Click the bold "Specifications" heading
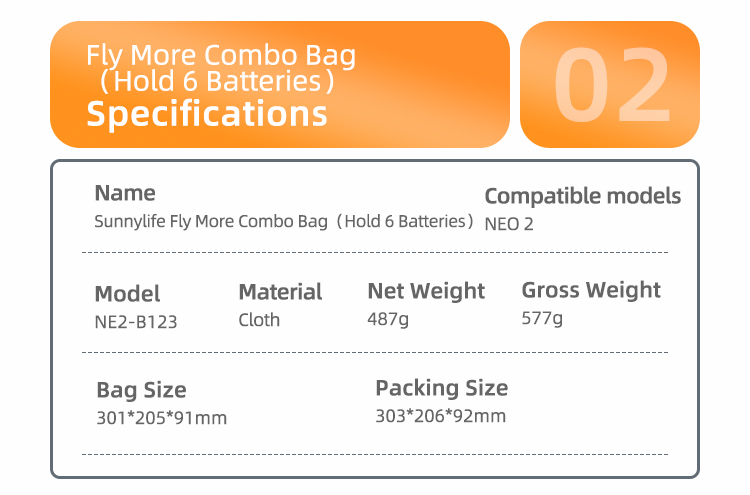Viewport: 750px width, 495px height. [x=207, y=114]
